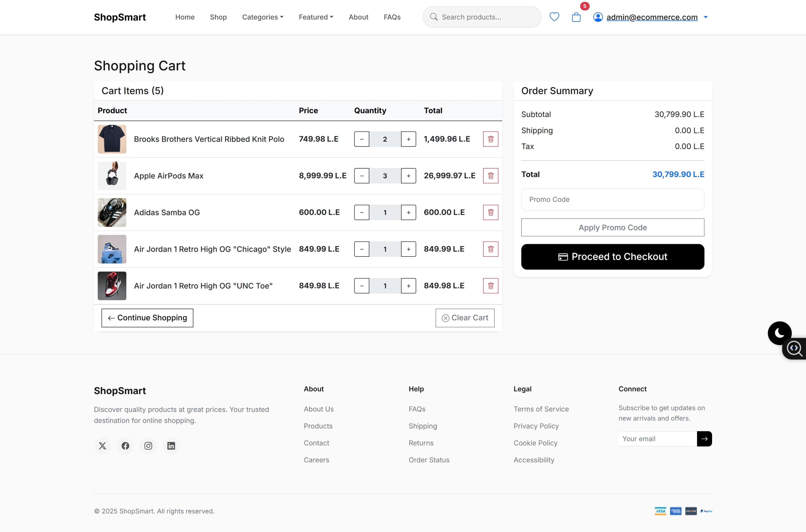Open the Facebook social link
Viewport: 806px width, 532px height.
coord(125,446)
